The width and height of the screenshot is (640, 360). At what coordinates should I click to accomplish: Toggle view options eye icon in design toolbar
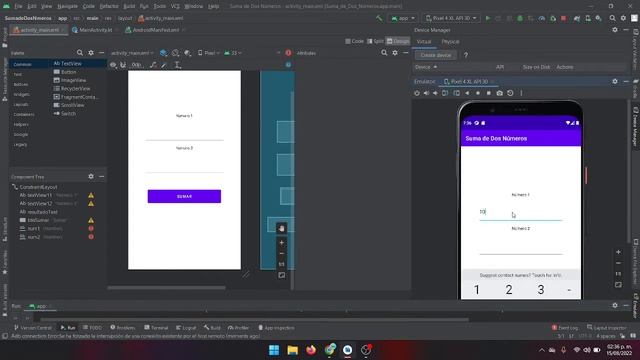(x=113, y=65)
